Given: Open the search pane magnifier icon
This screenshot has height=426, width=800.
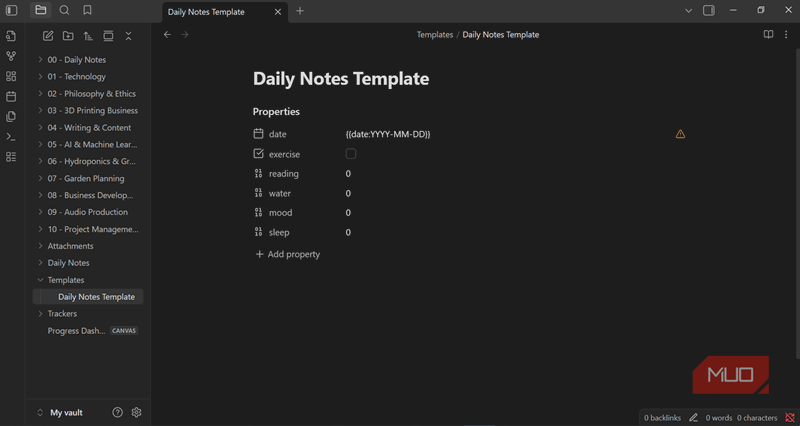Looking at the screenshot, I should 64,10.
